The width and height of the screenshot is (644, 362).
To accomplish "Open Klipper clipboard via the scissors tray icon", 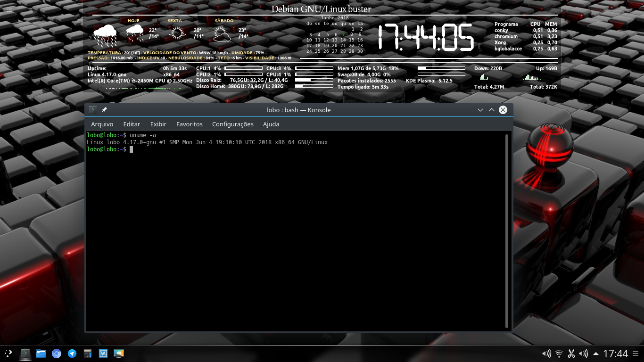I will [x=571, y=354].
